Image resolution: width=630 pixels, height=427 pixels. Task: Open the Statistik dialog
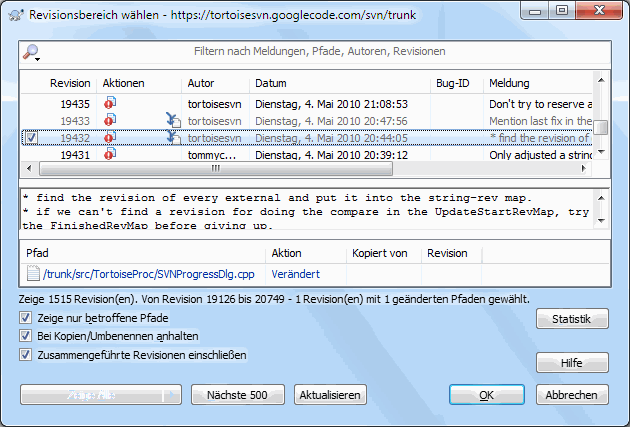coord(572,319)
